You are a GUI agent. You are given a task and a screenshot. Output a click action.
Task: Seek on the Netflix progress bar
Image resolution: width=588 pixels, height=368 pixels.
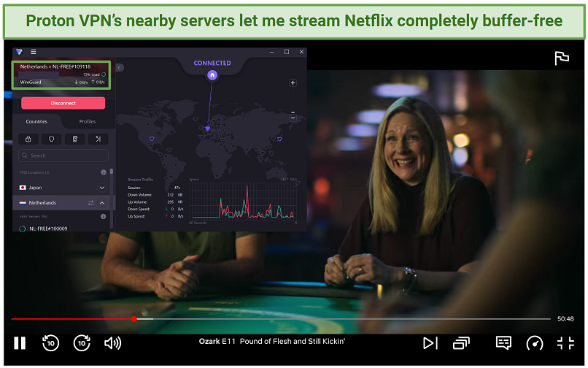pos(281,319)
